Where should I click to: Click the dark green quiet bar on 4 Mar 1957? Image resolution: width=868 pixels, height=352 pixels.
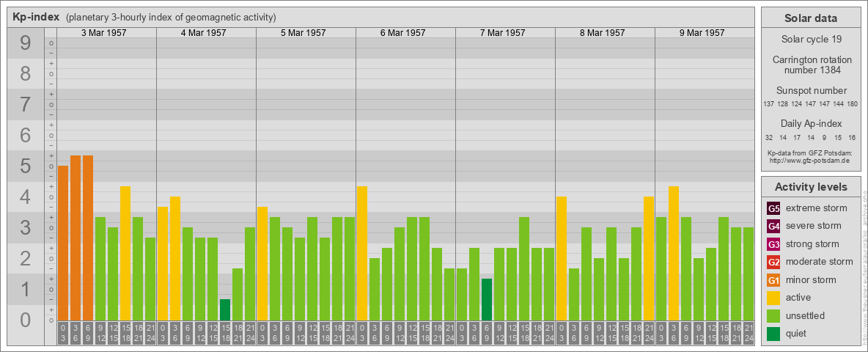225,310
